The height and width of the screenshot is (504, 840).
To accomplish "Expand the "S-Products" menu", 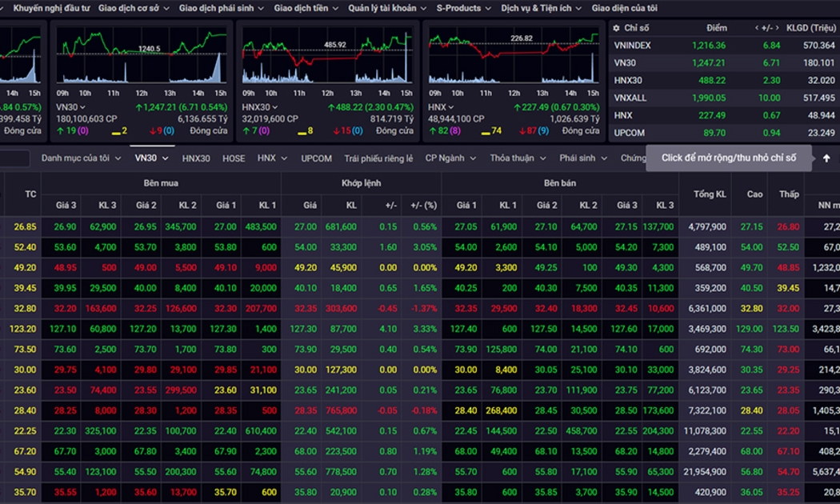I will click(463, 8).
